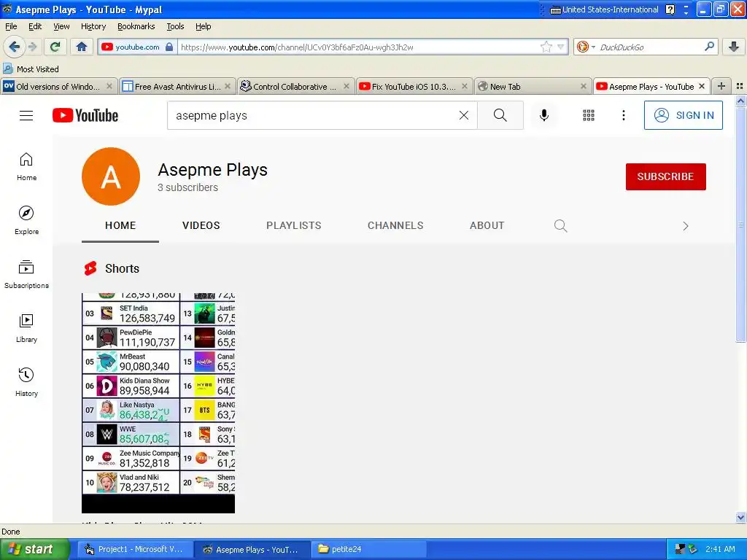The height and width of the screenshot is (560, 747).
Task: Switch to the New Tab tab
Action: tap(532, 86)
